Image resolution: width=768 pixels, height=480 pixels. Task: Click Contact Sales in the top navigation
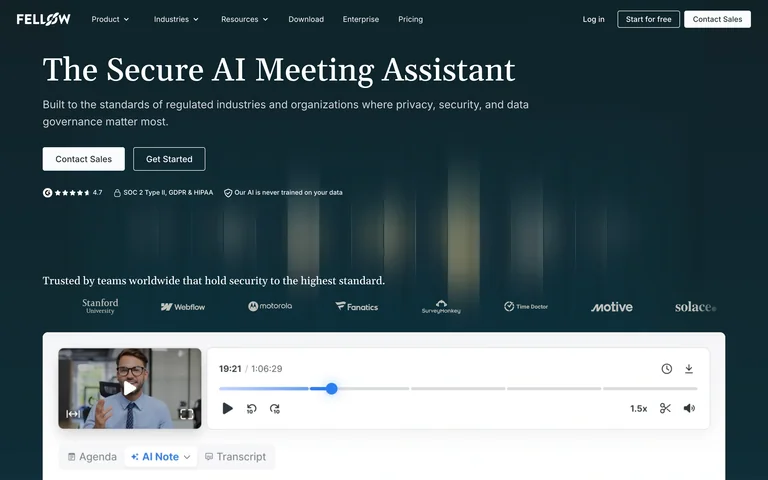coord(718,19)
